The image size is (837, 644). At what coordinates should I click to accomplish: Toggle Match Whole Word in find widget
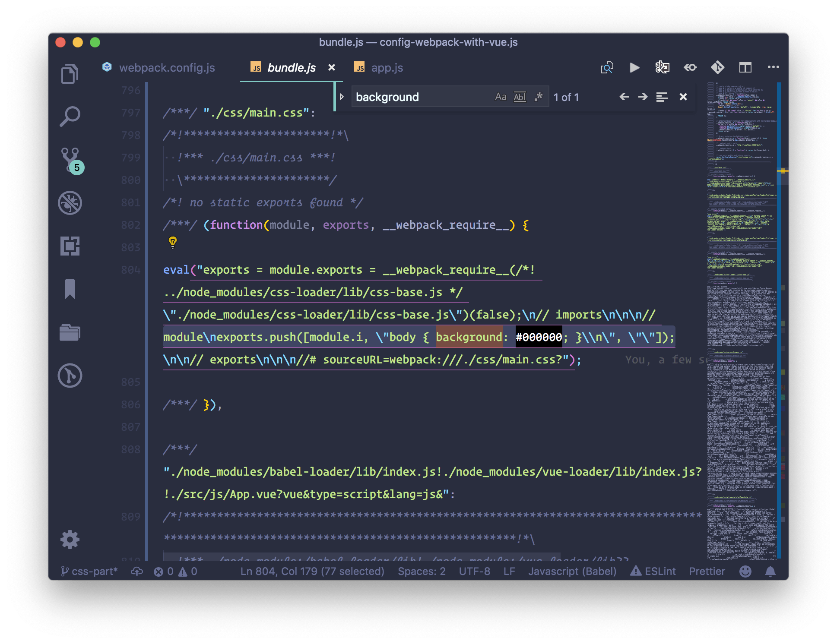click(x=520, y=97)
